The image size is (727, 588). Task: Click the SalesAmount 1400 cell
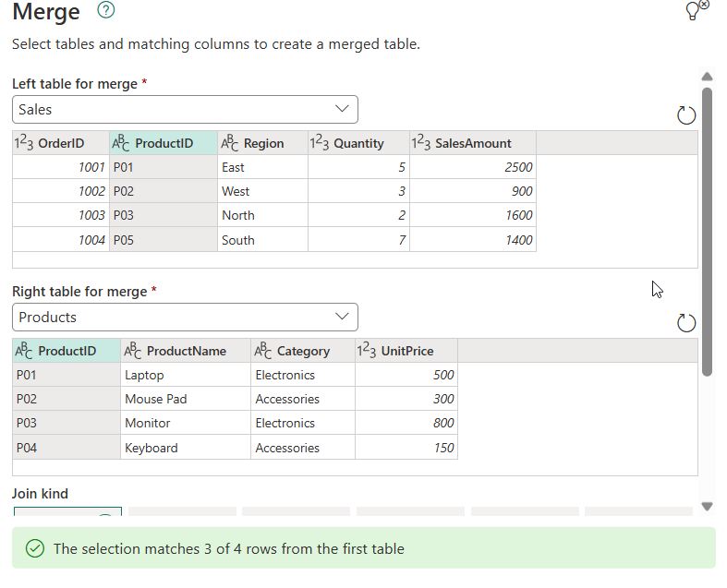click(473, 240)
